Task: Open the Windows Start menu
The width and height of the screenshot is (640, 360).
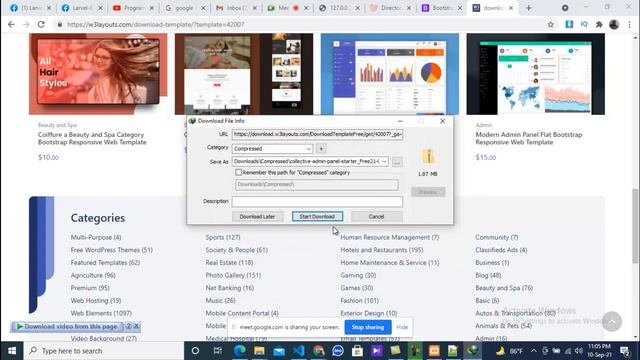Action: point(12,351)
